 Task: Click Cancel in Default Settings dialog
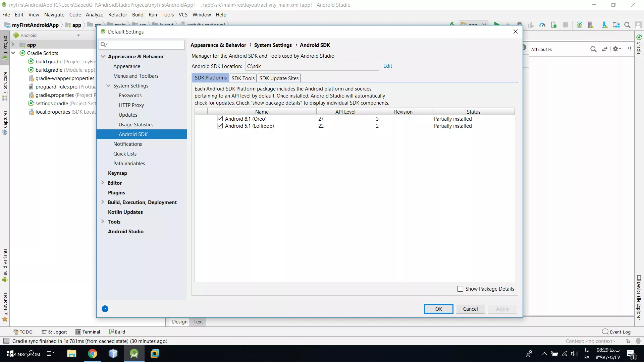coord(470,309)
